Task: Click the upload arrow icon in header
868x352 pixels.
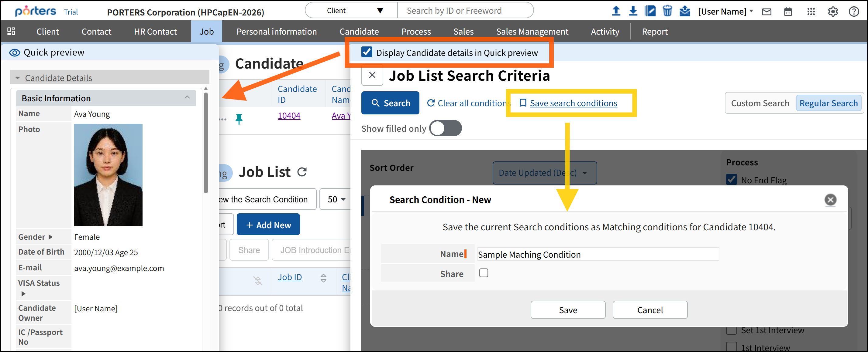Action: pyautogui.click(x=616, y=11)
